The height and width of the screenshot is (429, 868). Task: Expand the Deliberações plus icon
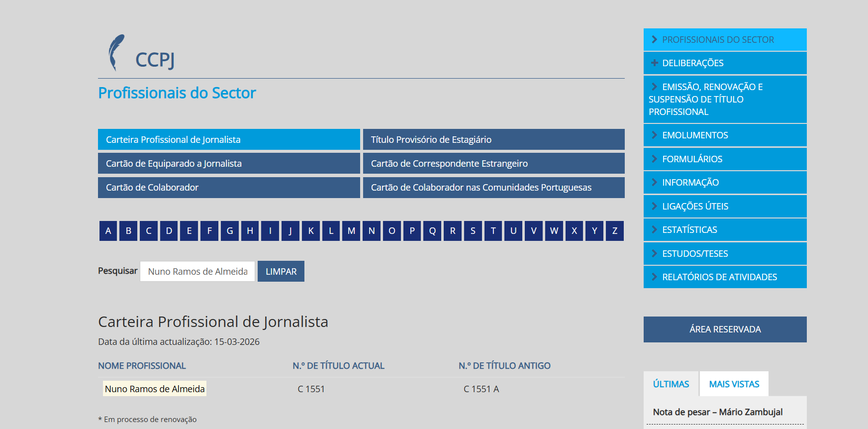click(654, 63)
